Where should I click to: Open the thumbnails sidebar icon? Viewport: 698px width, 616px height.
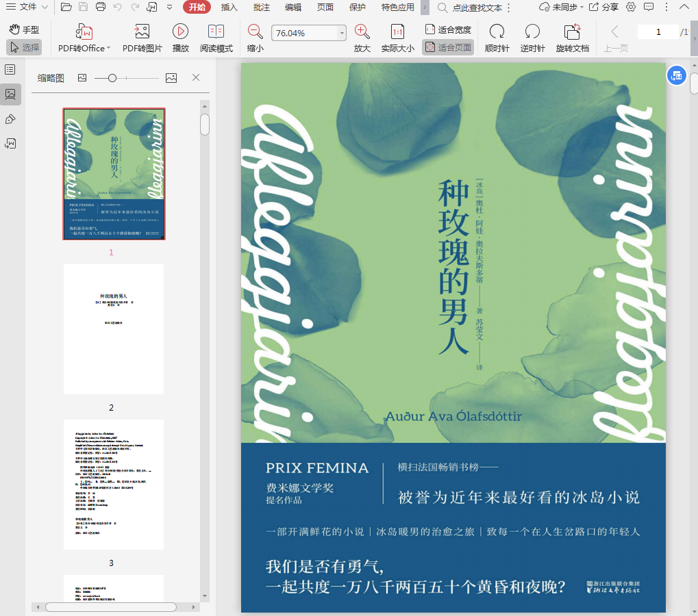coord(10,94)
